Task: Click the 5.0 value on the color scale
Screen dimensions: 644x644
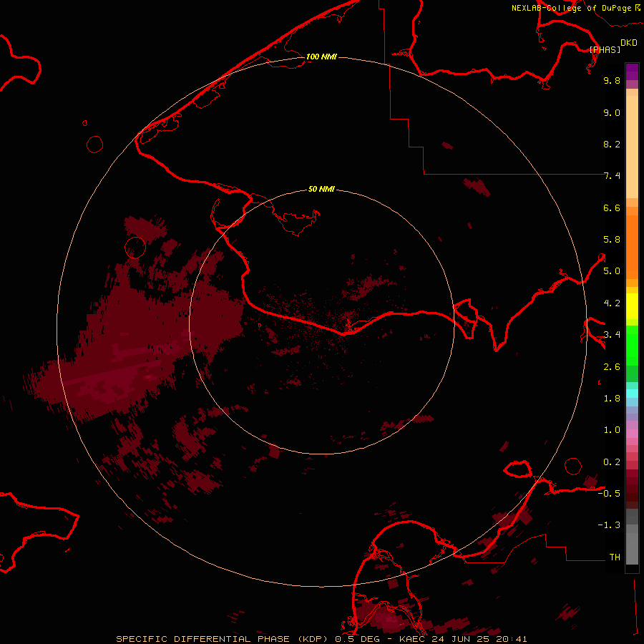Action: (612, 271)
